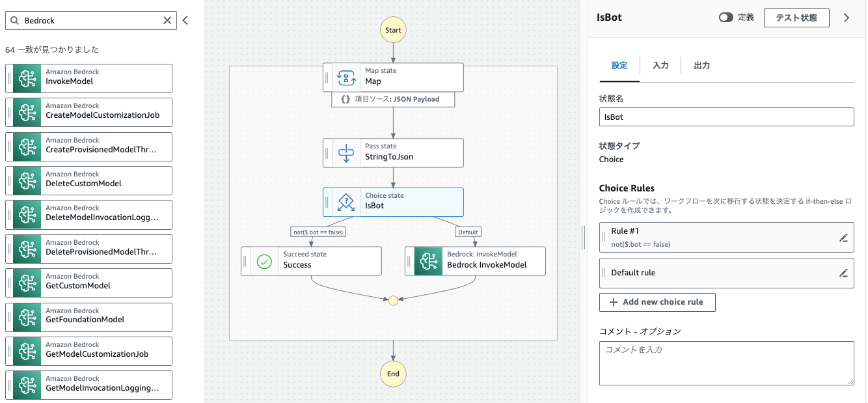The width and height of the screenshot is (868, 403).
Task: Edit Default rule with pencil icon
Action: click(843, 273)
